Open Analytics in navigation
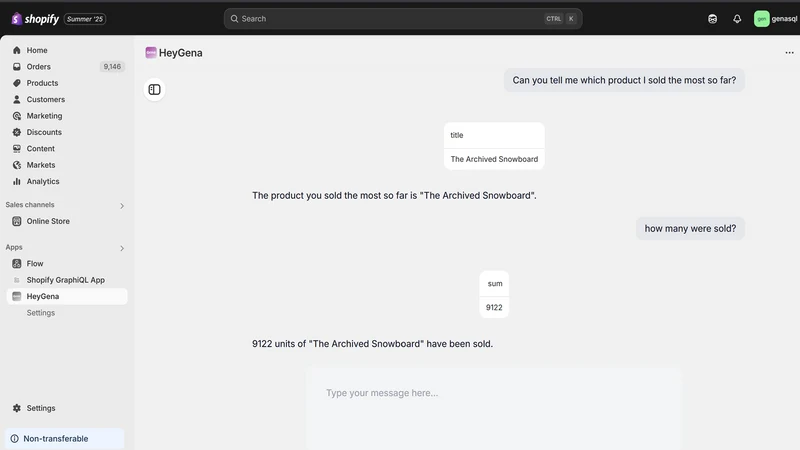 pyautogui.click(x=43, y=181)
